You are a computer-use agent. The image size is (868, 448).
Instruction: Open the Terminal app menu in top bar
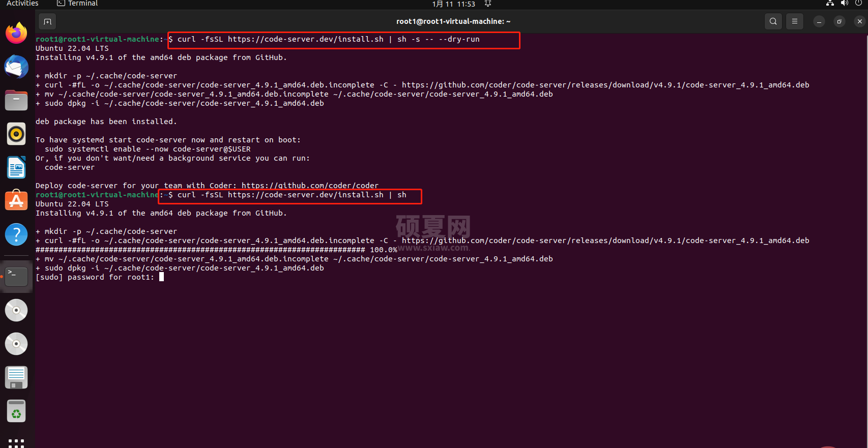click(77, 4)
